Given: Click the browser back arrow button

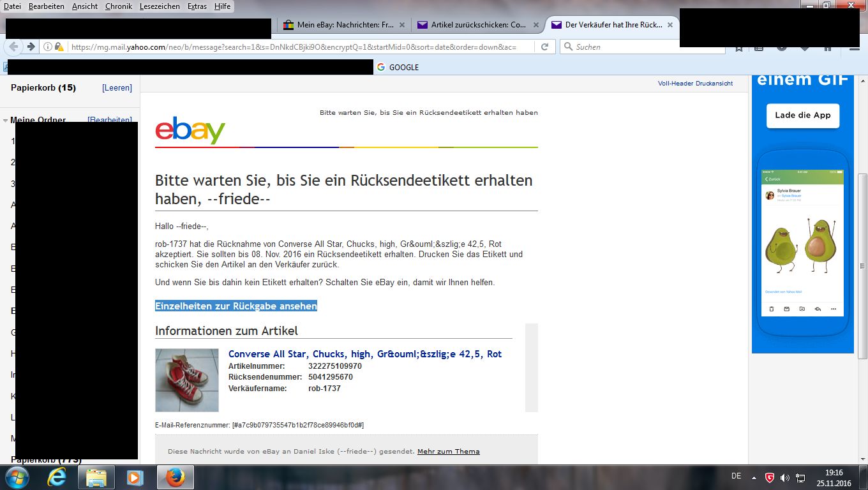Looking at the screenshot, I should (x=13, y=47).
